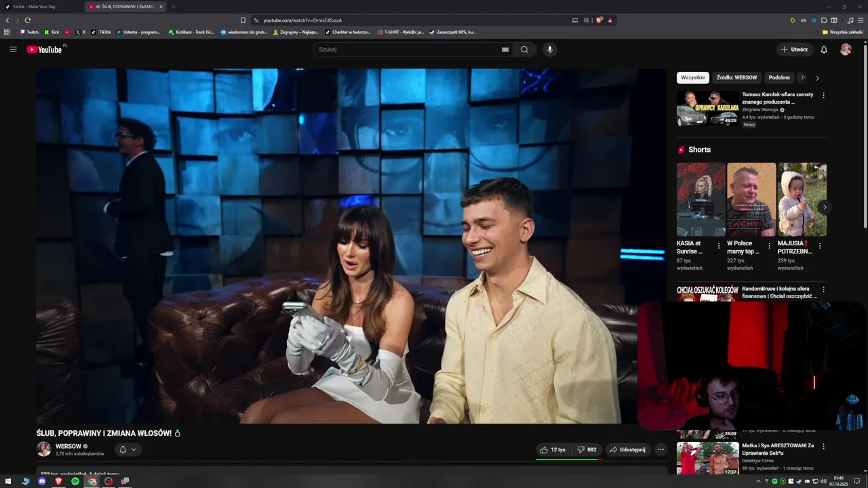
Task: Open options for Tomasz Karolak video
Action: pyautogui.click(x=824, y=96)
